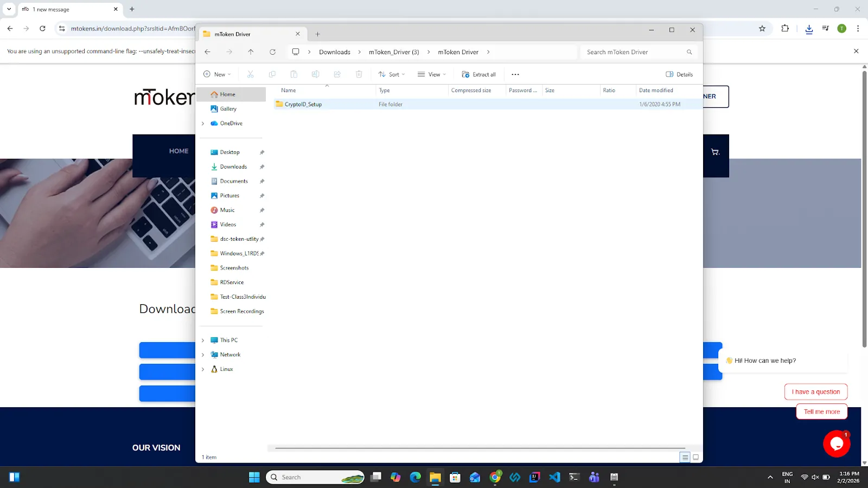Image resolution: width=868 pixels, height=488 pixels.
Task: Switch to large icons view toggle
Action: [696, 458]
